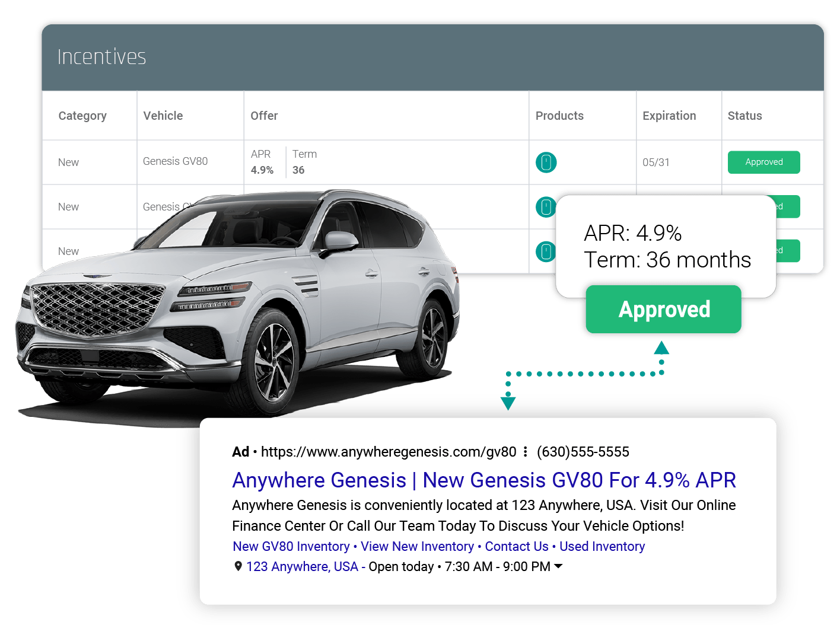Image resolution: width=840 pixels, height=625 pixels.
Task: Expand the business hours dropdown arrow
Action: 558,566
